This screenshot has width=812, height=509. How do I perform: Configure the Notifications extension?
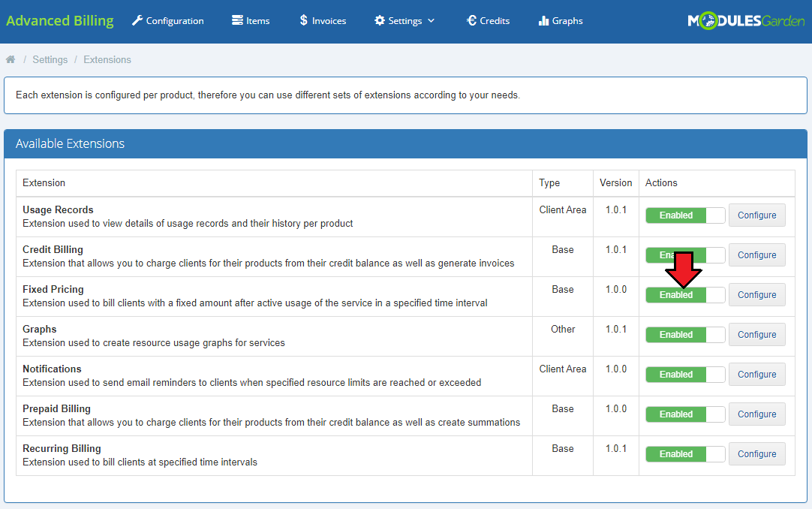coord(756,375)
